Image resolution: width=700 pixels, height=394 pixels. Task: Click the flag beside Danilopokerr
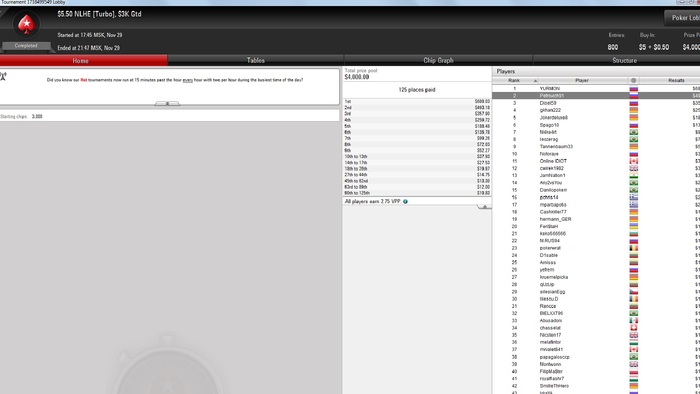633,190
